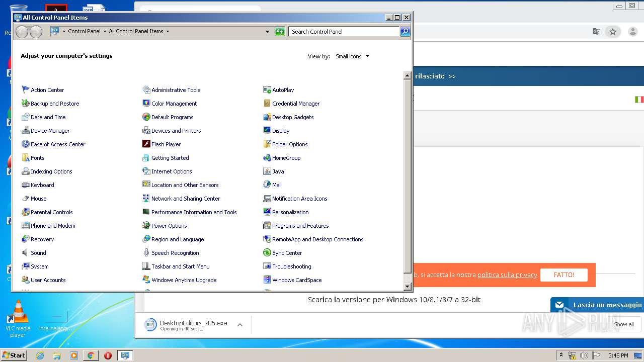The image size is (644, 362).
Task: Click the taskbar volume icon
Action: tap(584, 355)
